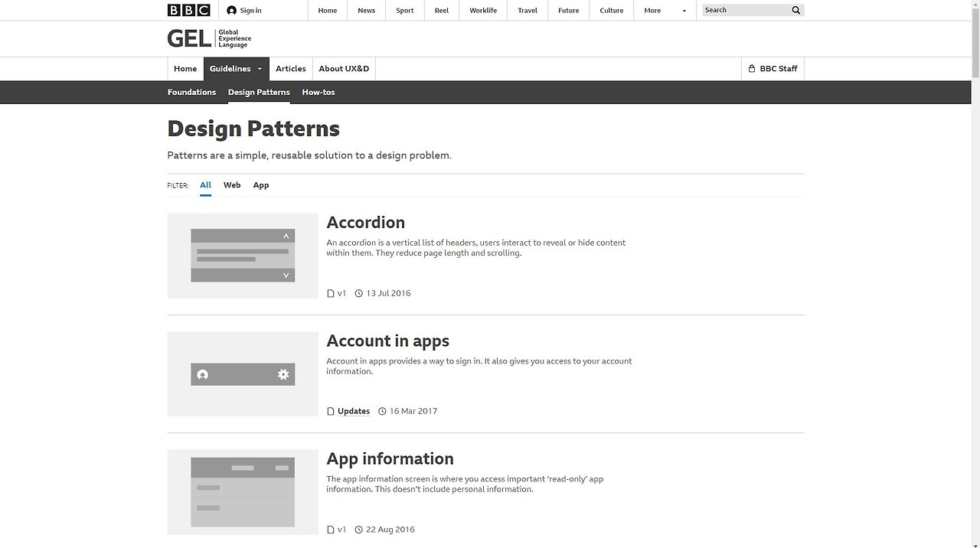The image size is (980, 548).
Task: Expand the Guidelines menu arrow
Action: (260, 69)
